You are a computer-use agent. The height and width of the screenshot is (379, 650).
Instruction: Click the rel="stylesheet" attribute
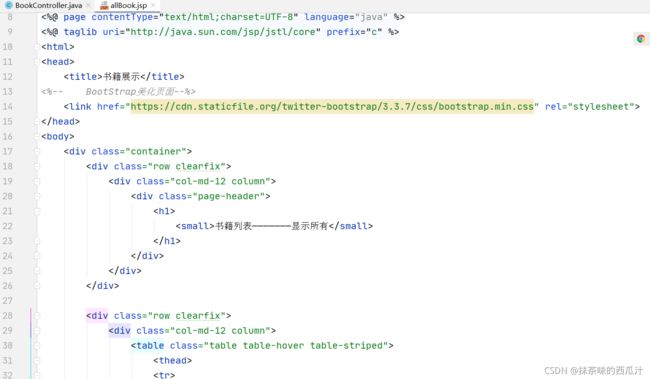(x=589, y=107)
